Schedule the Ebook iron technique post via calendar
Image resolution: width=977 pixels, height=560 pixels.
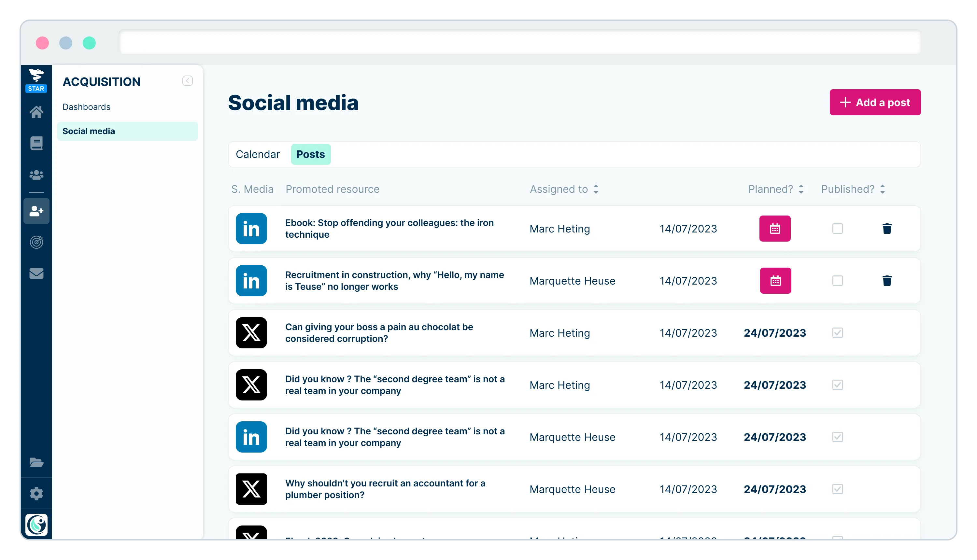point(775,229)
